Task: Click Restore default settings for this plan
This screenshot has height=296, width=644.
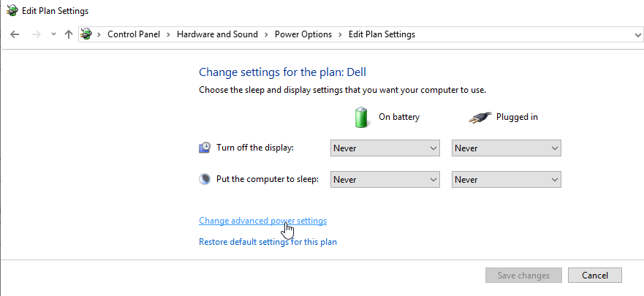Action: click(x=268, y=242)
